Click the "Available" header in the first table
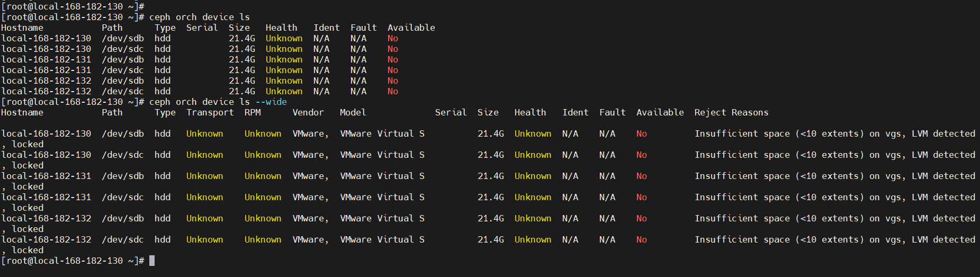The height and width of the screenshot is (277, 980). (x=411, y=28)
